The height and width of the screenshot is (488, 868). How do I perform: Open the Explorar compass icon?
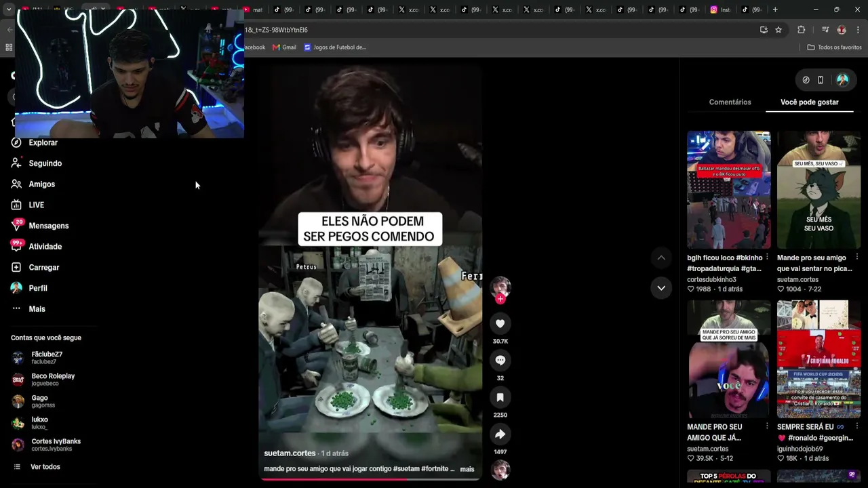click(x=16, y=142)
